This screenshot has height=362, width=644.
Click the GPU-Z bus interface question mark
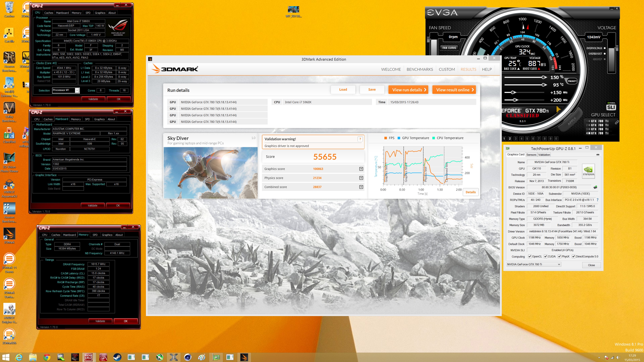pos(598,200)
